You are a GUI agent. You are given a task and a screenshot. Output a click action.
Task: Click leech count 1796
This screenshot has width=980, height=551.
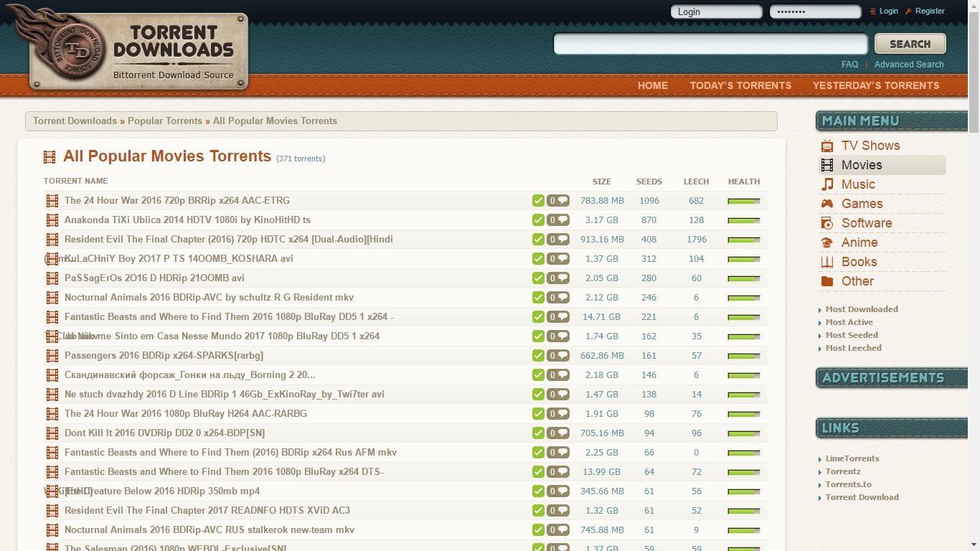697,240
